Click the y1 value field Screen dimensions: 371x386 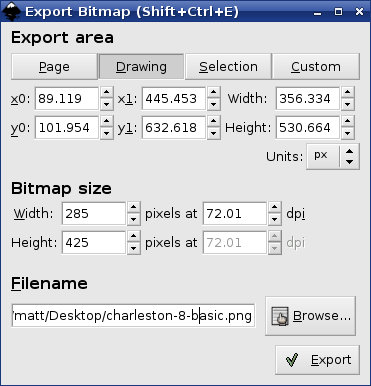[174, 128]
